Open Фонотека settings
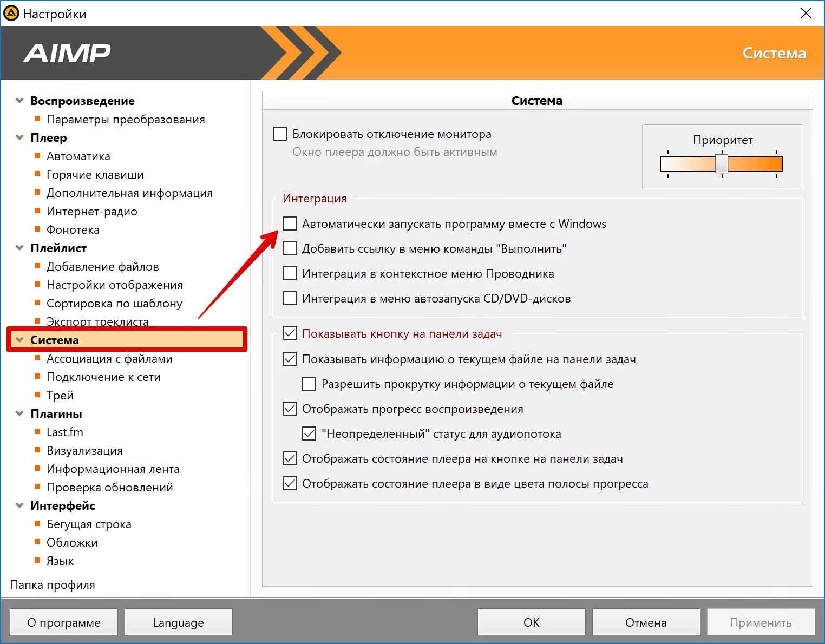The width and height of the screenshot is (825, 644). 73,229
